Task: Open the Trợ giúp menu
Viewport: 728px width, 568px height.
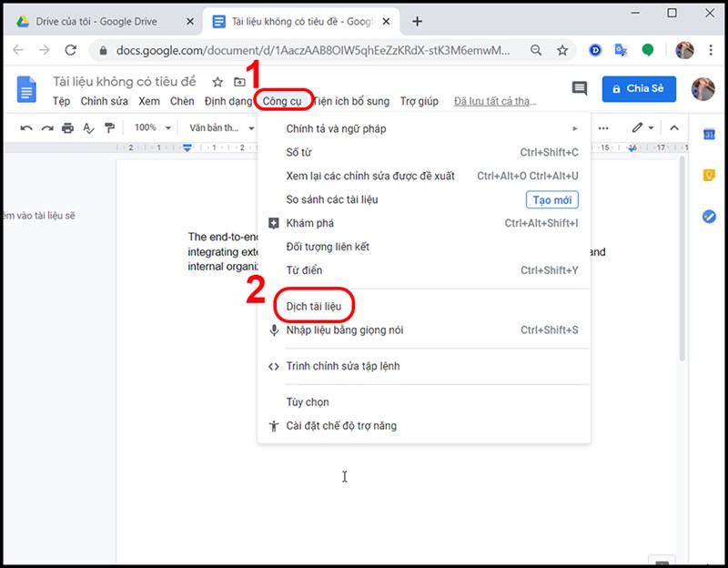Action: (x=420, y=101)
